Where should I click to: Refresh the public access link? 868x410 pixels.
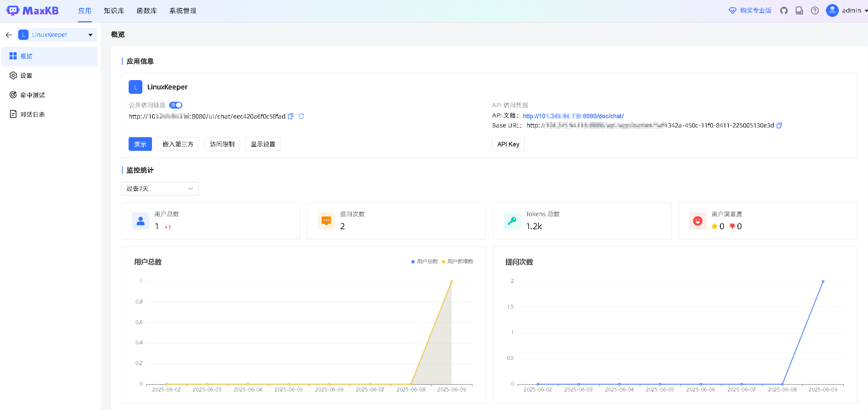(301, 116)
